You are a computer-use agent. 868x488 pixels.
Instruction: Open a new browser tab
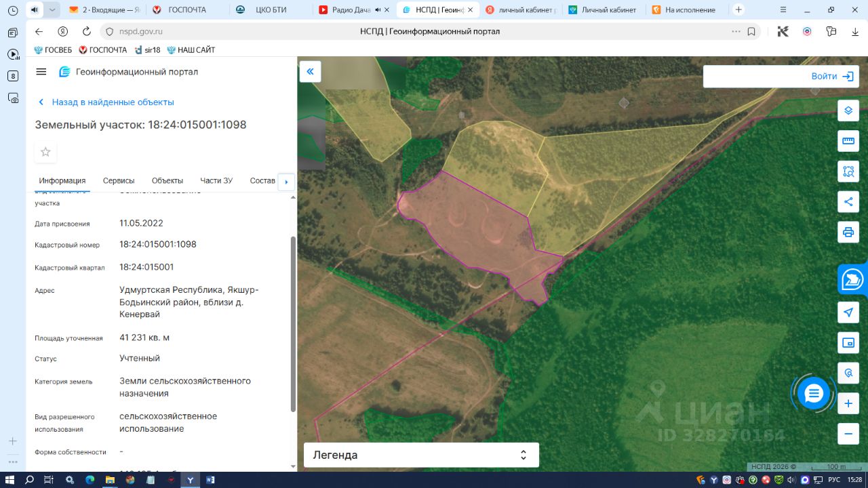pyautogui.click(x=738, y=9)
